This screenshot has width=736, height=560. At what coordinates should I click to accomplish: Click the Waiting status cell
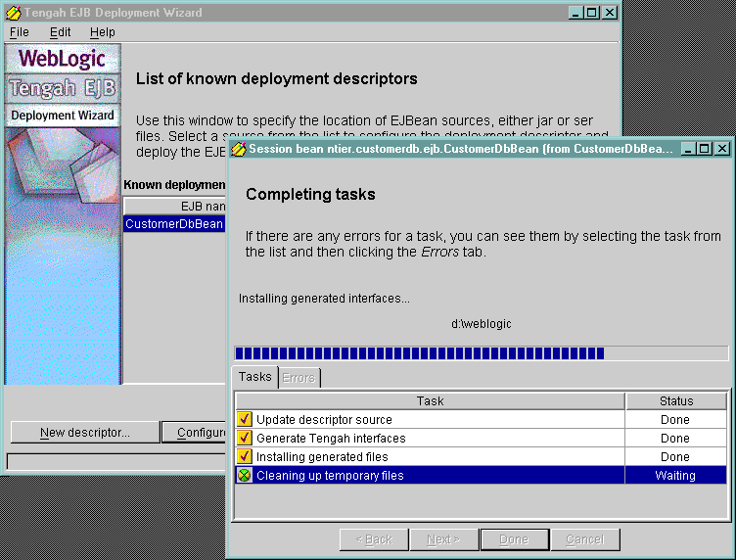(675, 476)
